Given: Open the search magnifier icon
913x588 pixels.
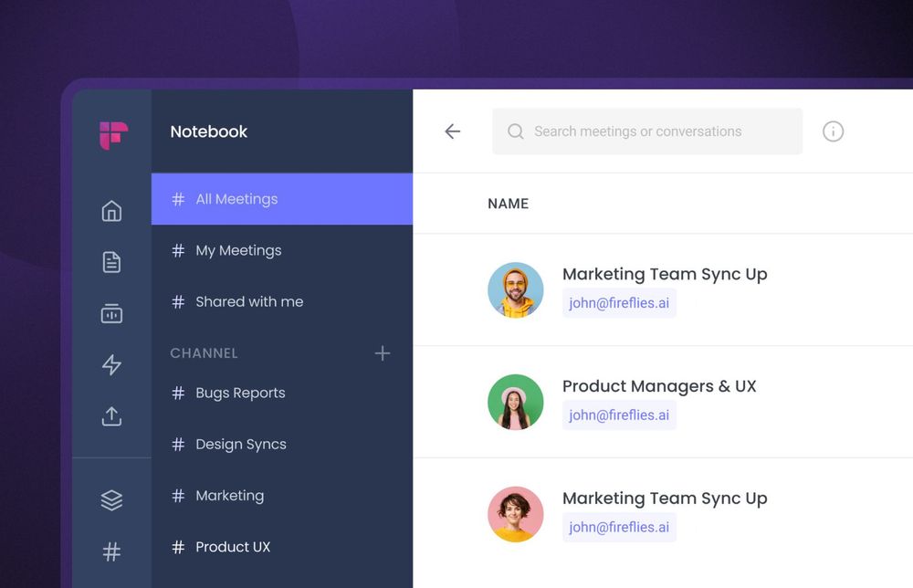Looking at the screenshot, I should pyautogui.click(x=516, y=131).
